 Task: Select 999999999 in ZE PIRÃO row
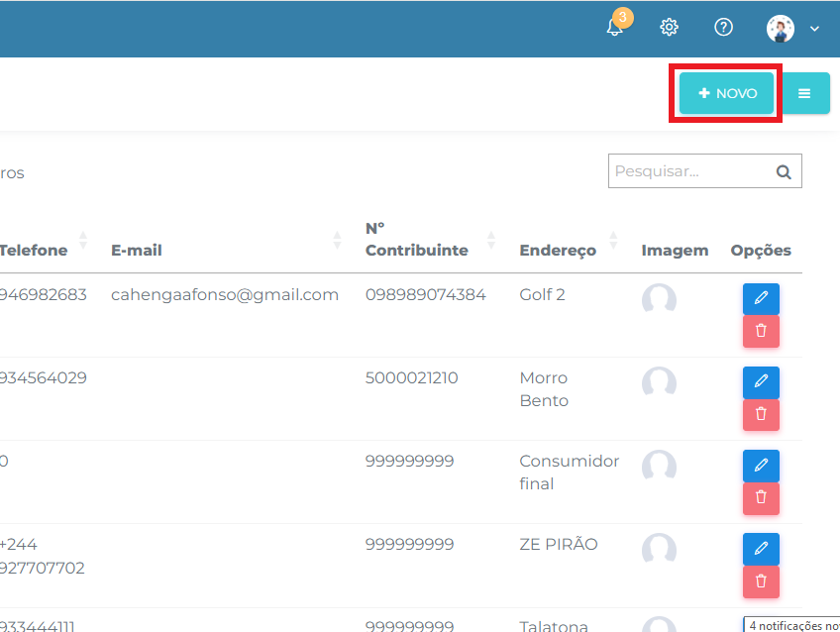pyautogui.click(x=409, y=544)
